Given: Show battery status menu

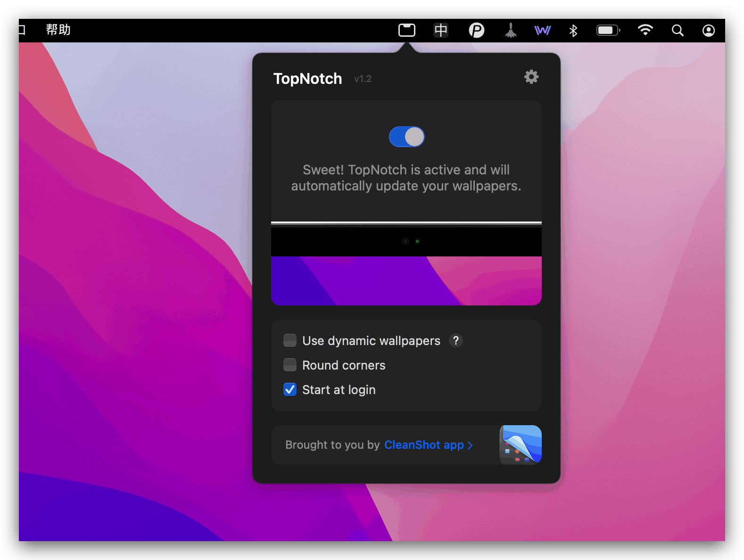Looking at the screenshot, I should (608, 31).
